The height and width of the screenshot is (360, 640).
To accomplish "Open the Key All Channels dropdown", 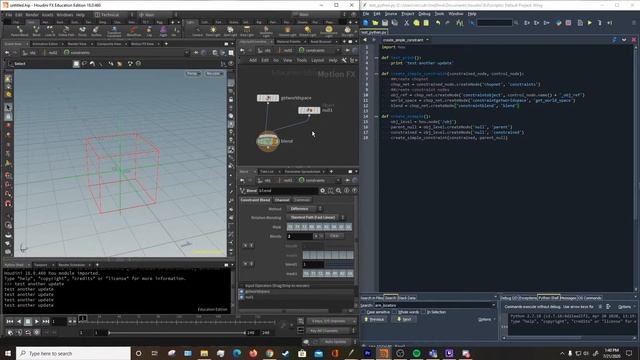I will pyautogui.click(x=331, y=331).
